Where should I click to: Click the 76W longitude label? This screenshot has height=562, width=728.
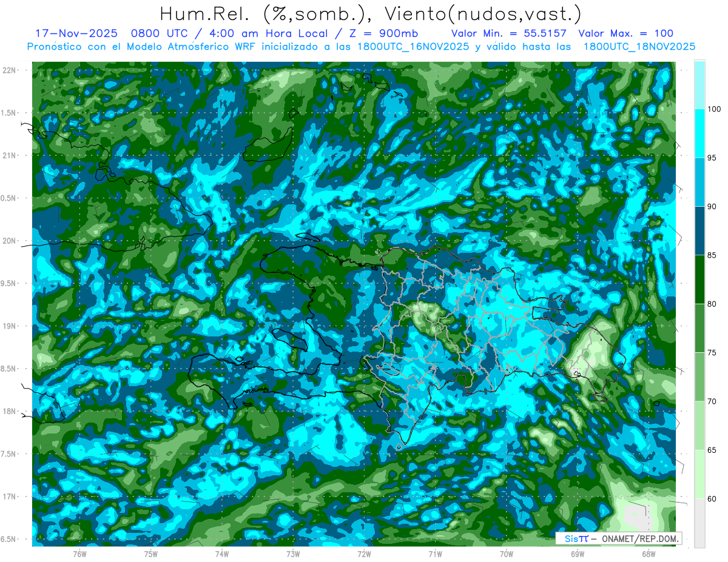point(79,554)
